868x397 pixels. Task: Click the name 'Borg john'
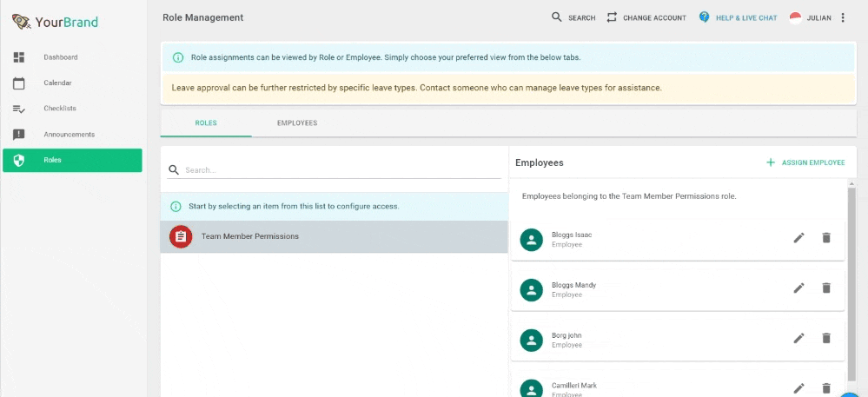[567, 335]
